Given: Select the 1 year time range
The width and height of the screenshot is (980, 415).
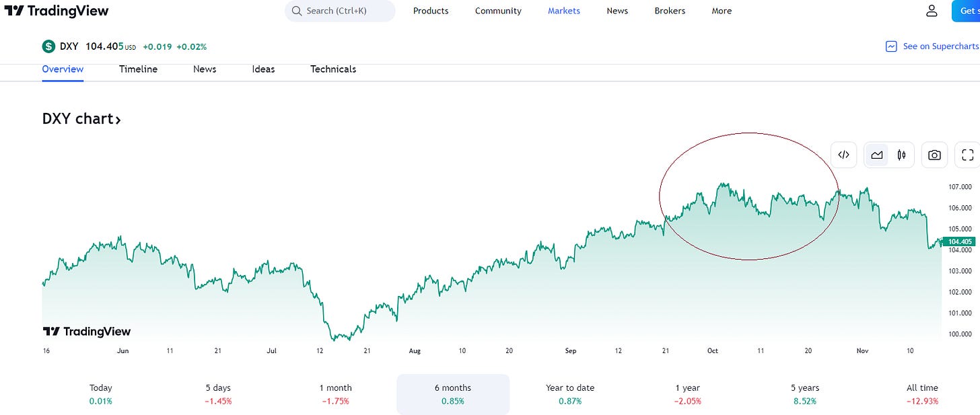Looking at the screenshot, I should 688,394.
